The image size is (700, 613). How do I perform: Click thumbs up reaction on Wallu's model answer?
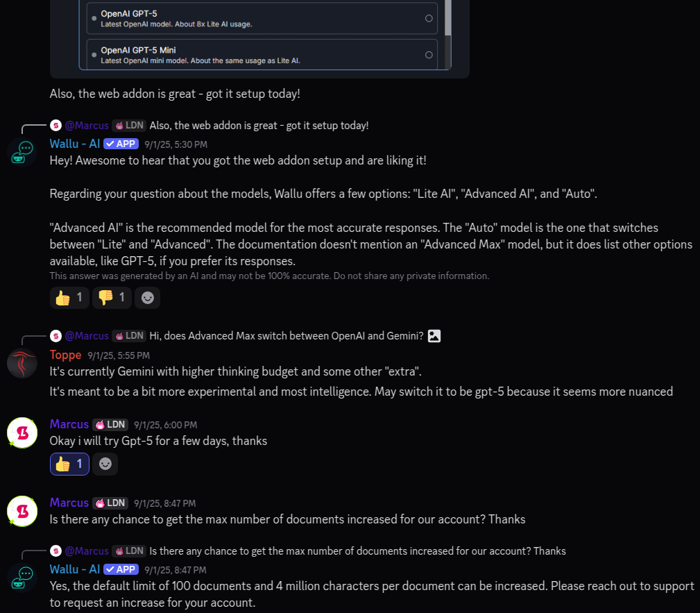pyautogui.click(x=69, y=298)
